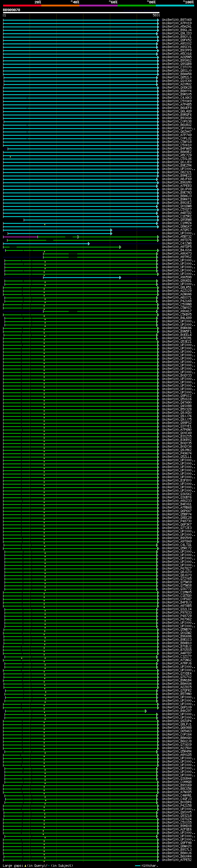The image size is (197, 868).
Task: Select hit label UniRef100_A5BT32
Action: pyautogui.click(x=177, y=237)
